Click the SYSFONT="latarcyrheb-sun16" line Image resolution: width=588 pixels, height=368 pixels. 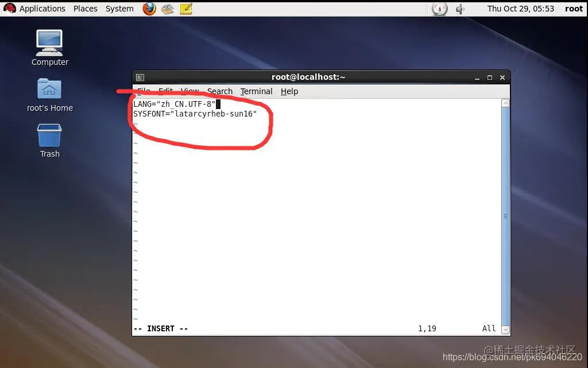(x=195, y=114)
